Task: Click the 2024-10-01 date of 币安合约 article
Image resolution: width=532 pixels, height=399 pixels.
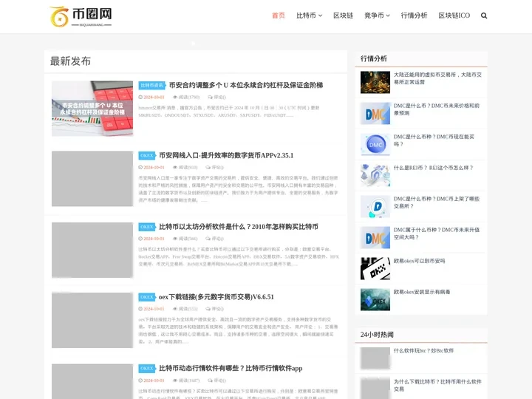Action: tap(151, 97)
